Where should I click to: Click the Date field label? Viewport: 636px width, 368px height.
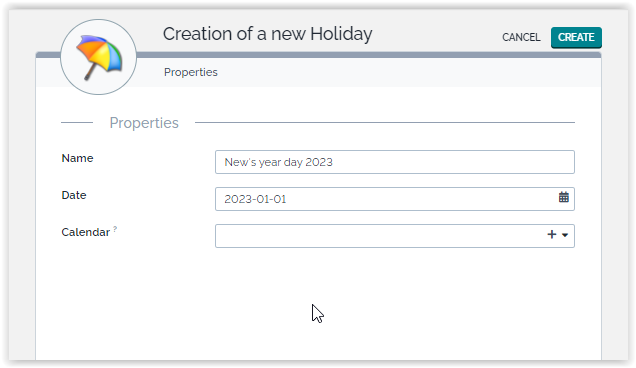point(74,195)
